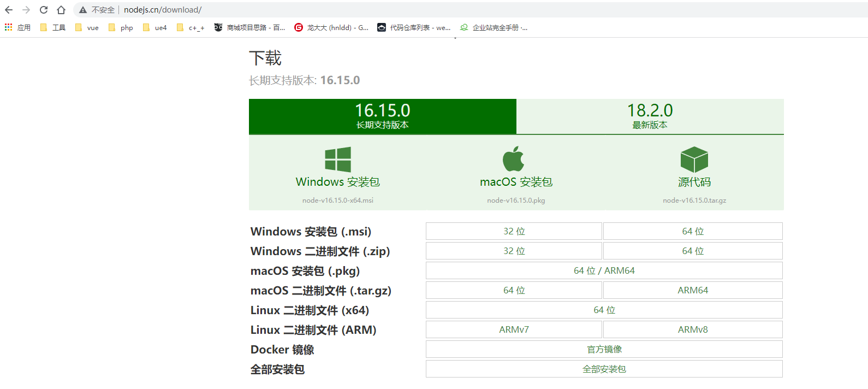Image resolution: width=868 pixels, height=389 pixels.
Task: Open the 商城项目思路 bookmark
Action: coord(249,27)
